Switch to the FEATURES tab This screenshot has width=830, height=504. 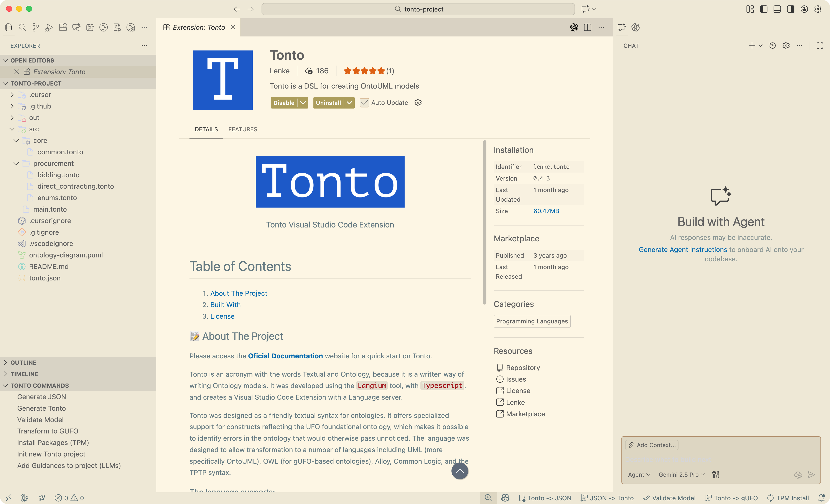tap(242, 129)
